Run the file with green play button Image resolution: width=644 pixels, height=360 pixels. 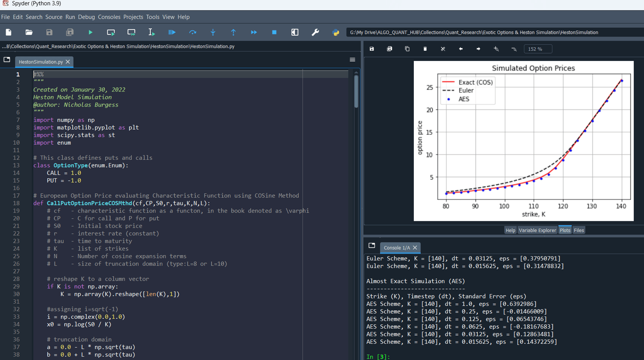click(x=90, y=32)
